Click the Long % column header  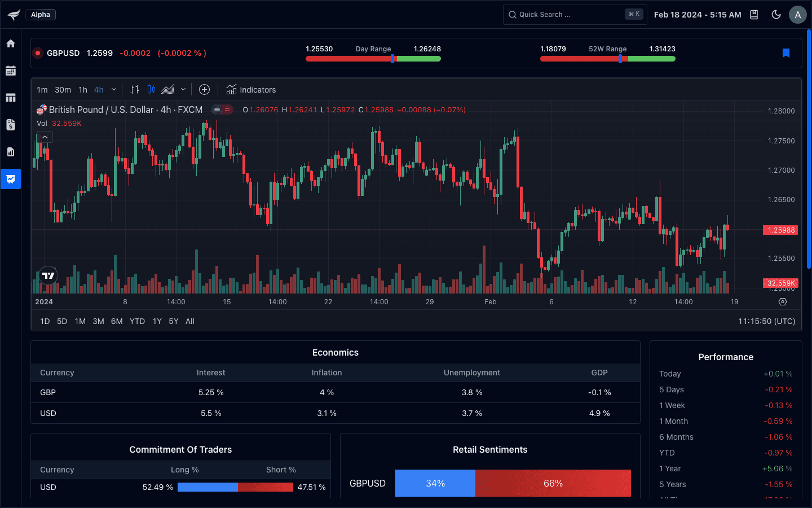click(x=185, y=470)
